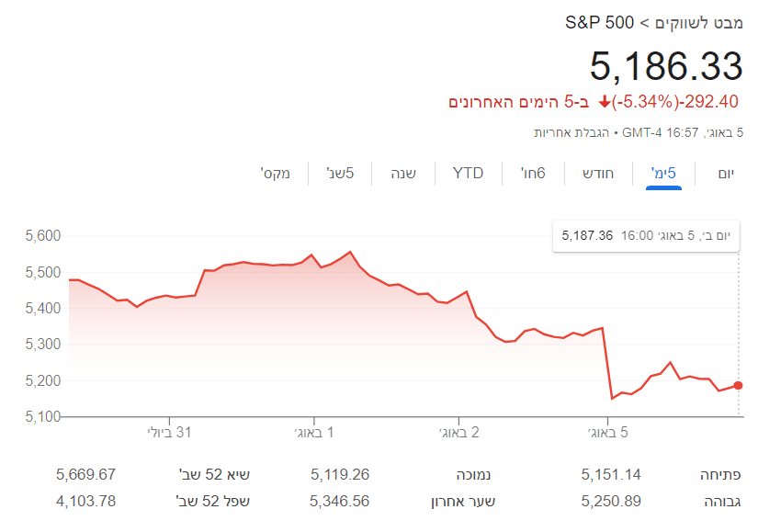The height and width of the screenshot is (532, 758).
Task: Select the יום (1 day) range tab
Action: (x=726, y=173)
